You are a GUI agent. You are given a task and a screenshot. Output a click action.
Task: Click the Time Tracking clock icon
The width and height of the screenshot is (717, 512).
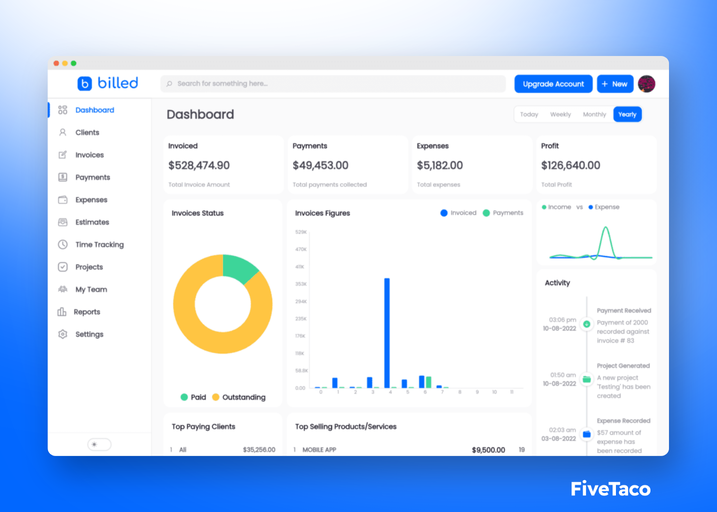coord(63,244)
